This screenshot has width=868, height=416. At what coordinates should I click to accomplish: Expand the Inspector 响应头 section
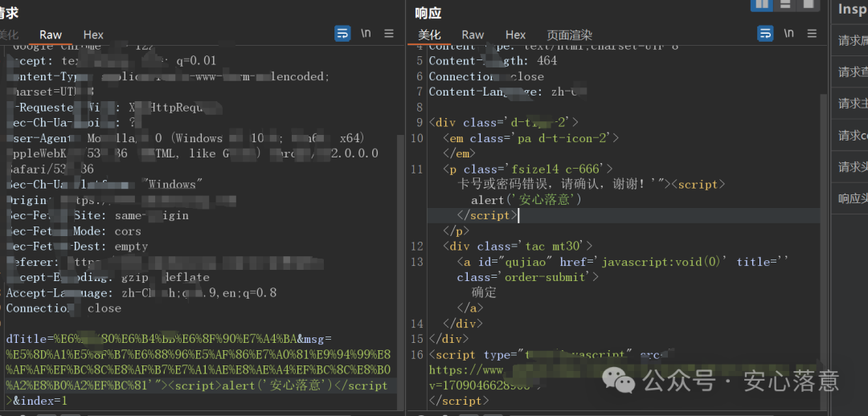[853, 198]
